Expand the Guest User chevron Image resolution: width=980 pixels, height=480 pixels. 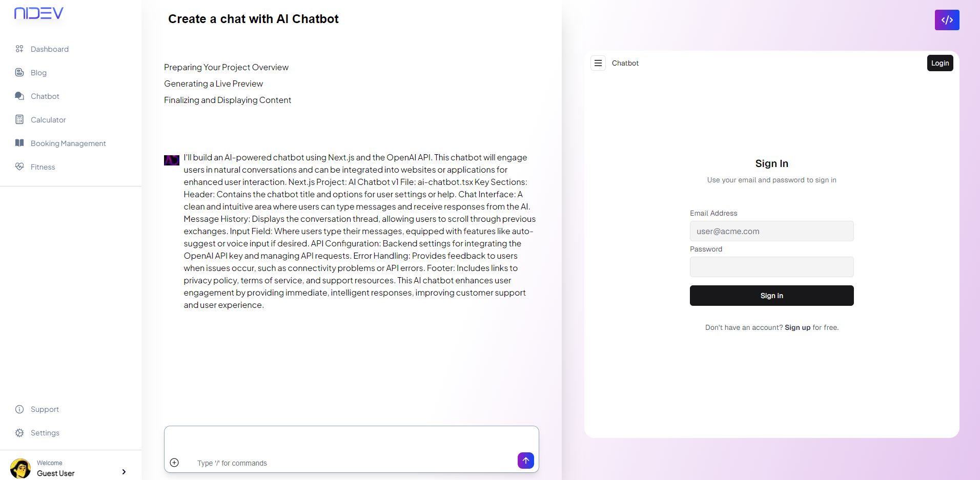click(124, 472)
